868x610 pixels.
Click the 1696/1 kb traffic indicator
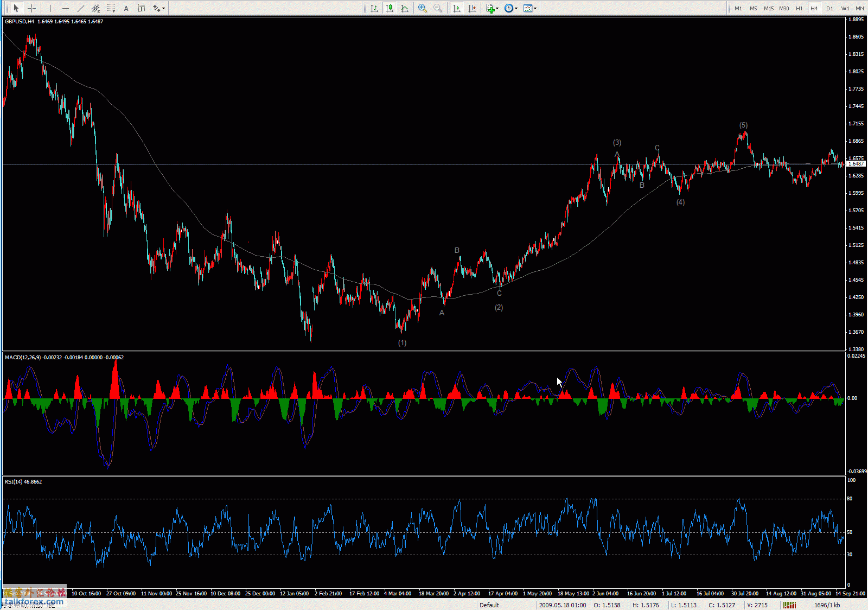click(x=827, y=605)
